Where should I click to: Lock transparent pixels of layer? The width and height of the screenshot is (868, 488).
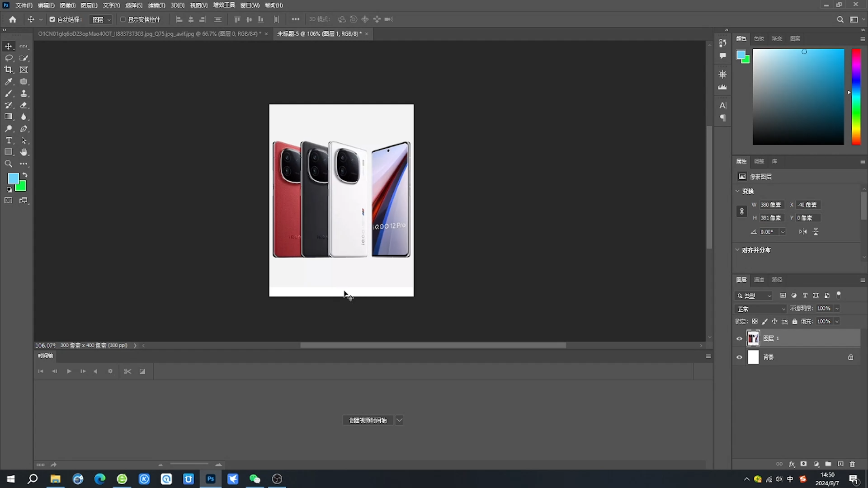(755, 322)
